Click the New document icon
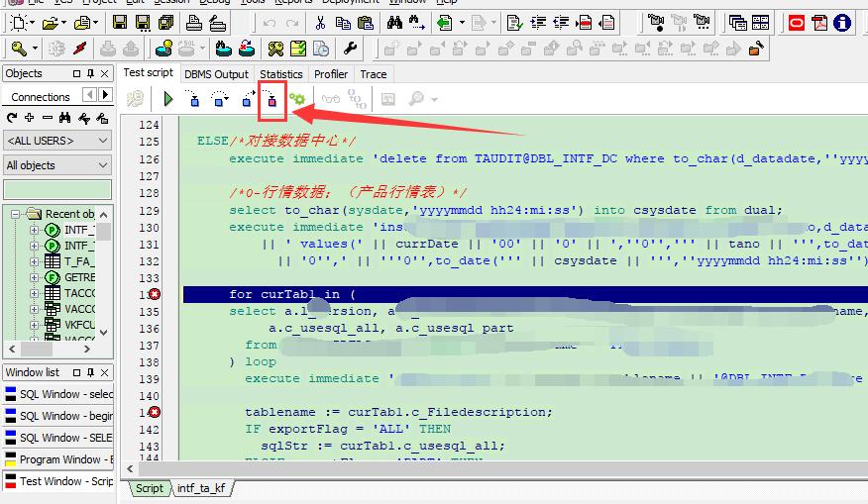 [x=18, y=23]
